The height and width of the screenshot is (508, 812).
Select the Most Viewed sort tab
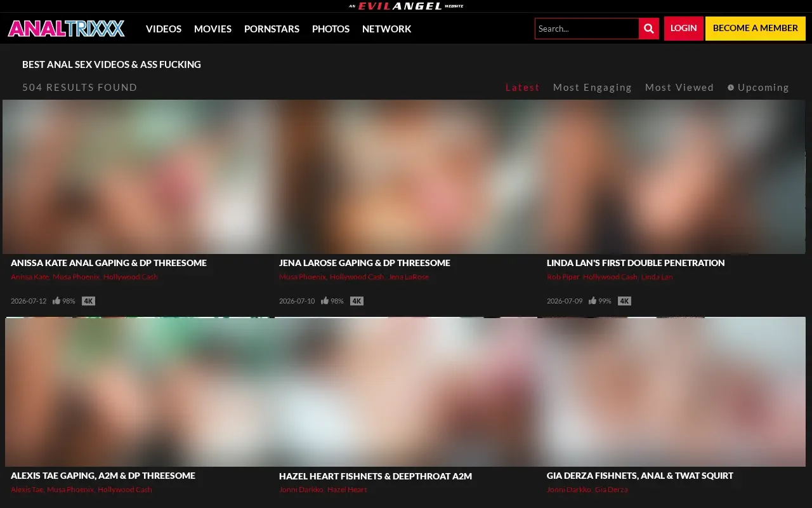pyautogui.click(x=679, y=88)
